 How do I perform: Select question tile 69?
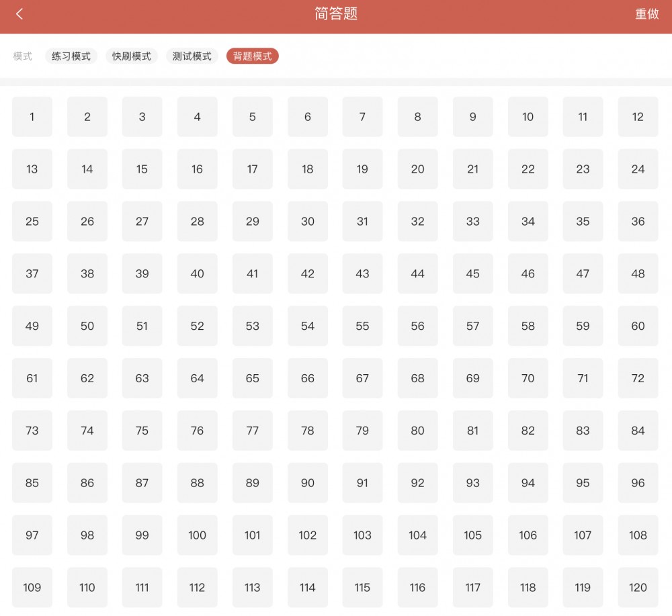pos(472,378)
